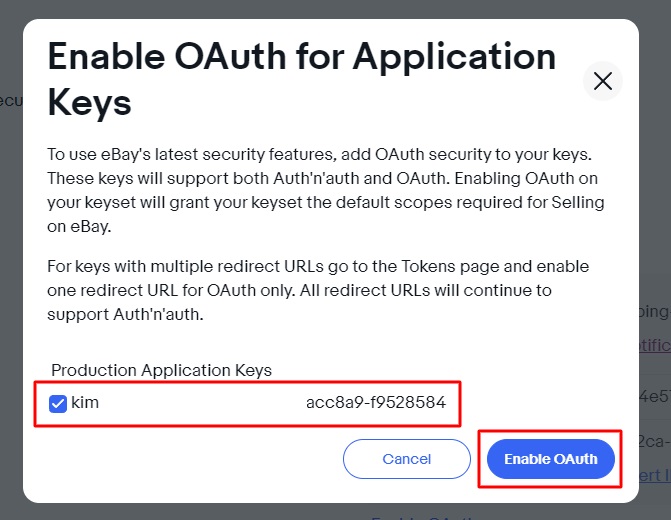The width and height of the screenshot is (671, 520).
Task: Click the 'Selling' word in first paragraph
Action: point(578,202)
